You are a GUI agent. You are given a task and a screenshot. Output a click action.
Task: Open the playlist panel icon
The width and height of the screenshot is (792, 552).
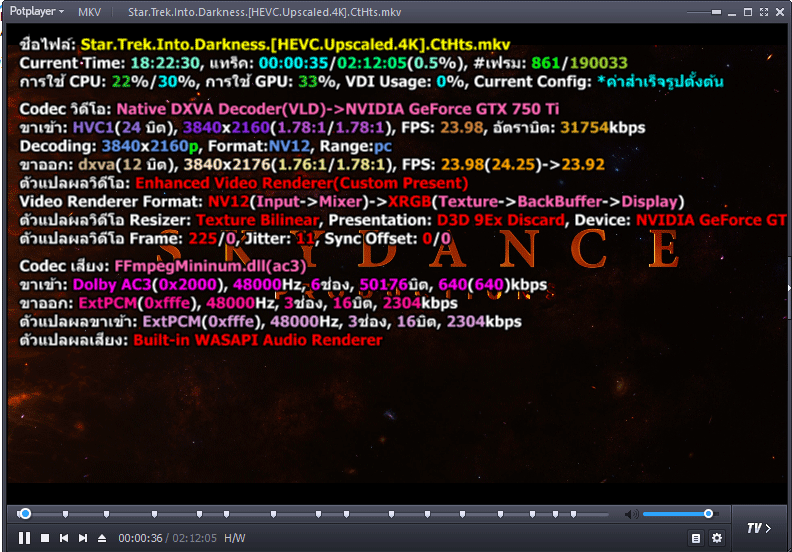(696, 538)
